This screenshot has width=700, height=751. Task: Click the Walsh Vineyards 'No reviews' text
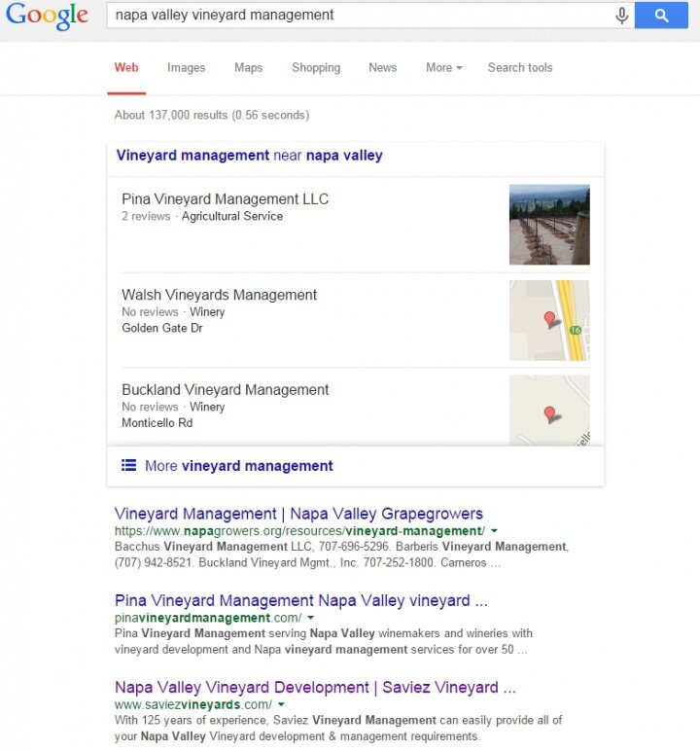[x=150, y=312]
